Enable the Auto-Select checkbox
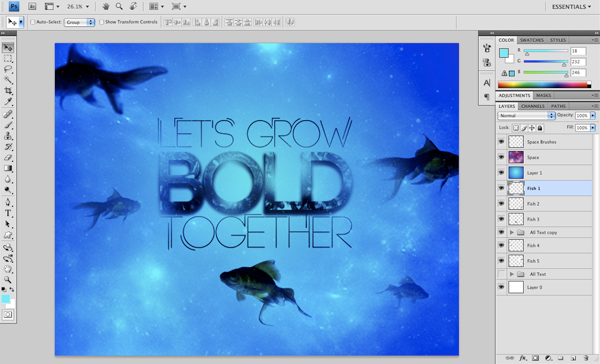Viewport: 600px width, 364px height. pyautogui.click(x=33, y=22)
